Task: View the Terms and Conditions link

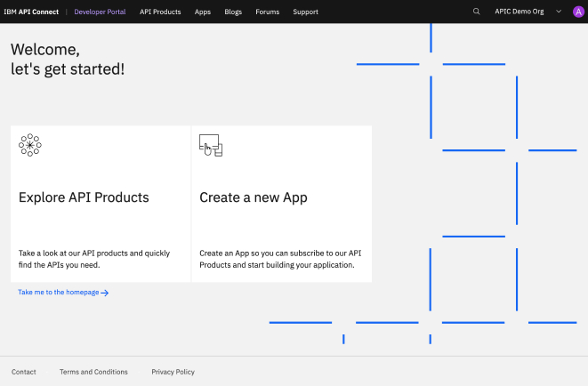Action: point(93,372)
